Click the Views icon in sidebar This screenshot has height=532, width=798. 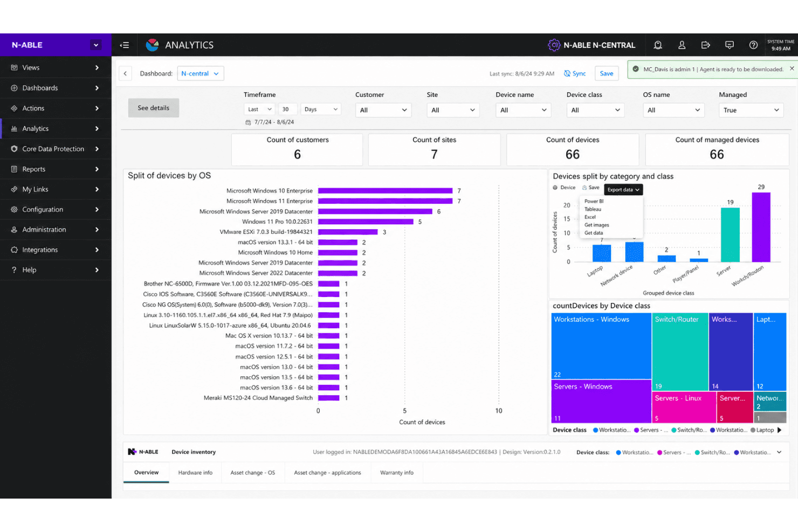click(x=14, y=68)
